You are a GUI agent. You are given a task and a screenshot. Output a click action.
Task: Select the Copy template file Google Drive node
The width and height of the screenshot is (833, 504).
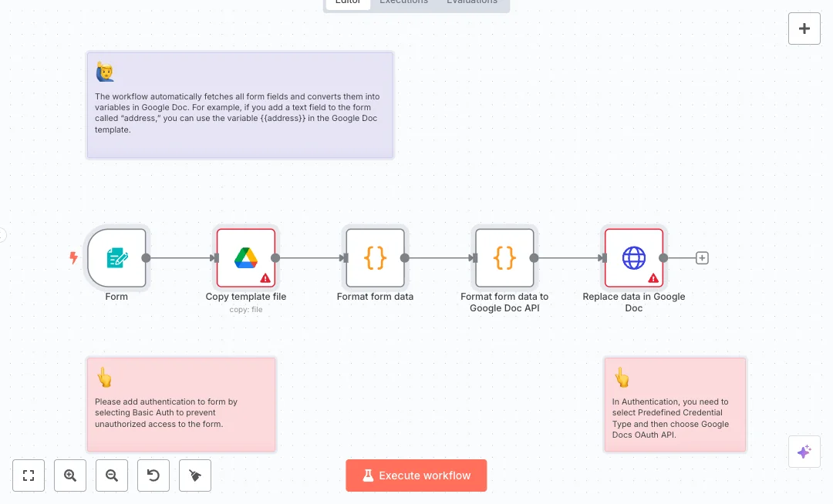[x=246, y=258]
